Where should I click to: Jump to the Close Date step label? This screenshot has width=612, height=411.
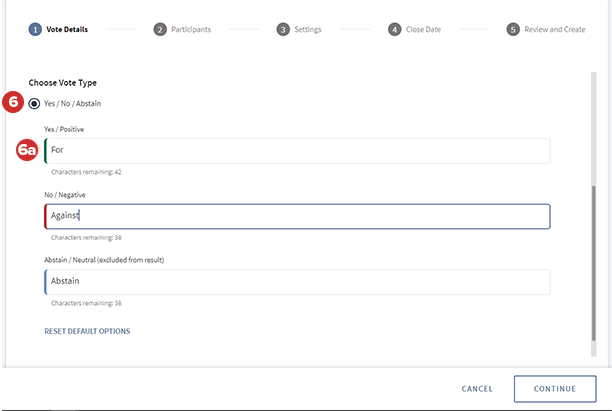pos(425,30)
